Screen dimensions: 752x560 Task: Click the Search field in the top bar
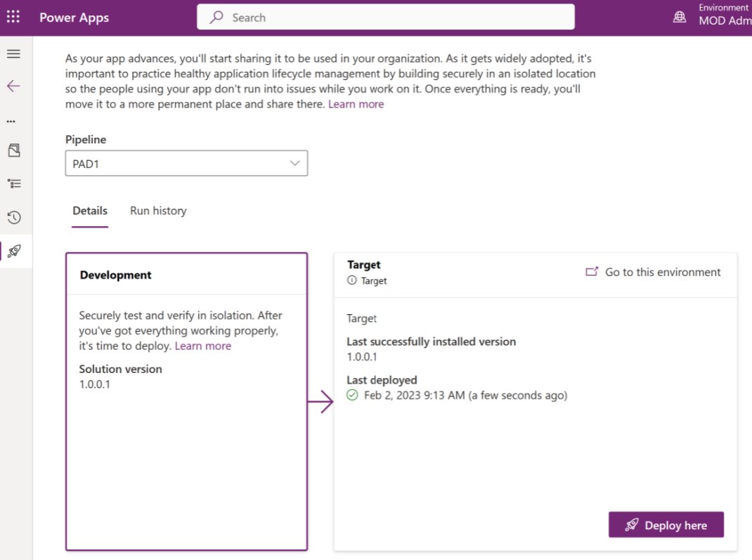[385, 17]
